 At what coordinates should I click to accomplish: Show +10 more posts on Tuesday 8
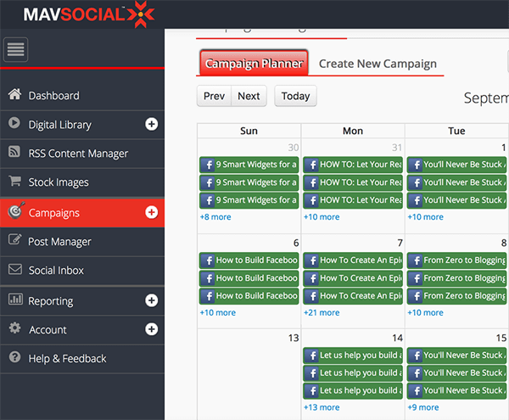[x=425, y=312]
